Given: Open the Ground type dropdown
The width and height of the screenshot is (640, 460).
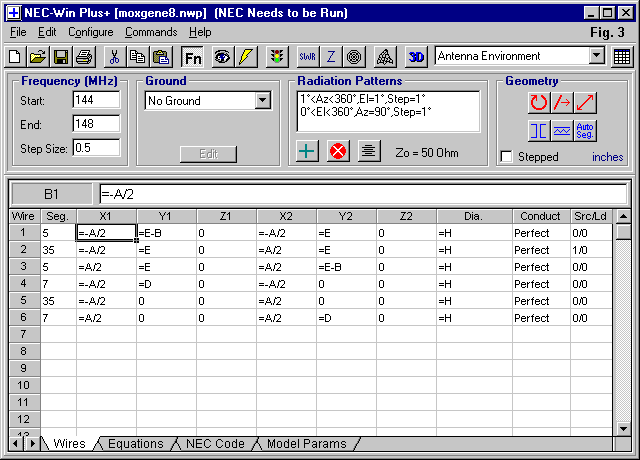Looking at the screenshot, I should point(263,100).
